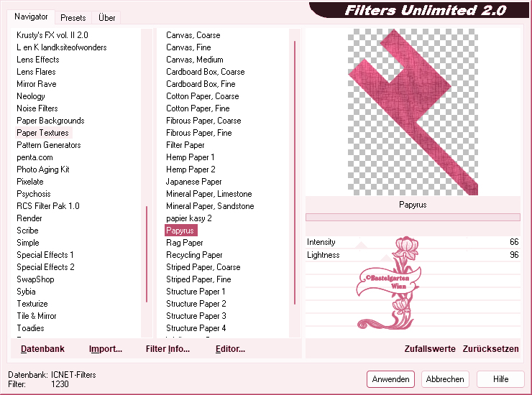Open Import... dialog

point(105,348)
